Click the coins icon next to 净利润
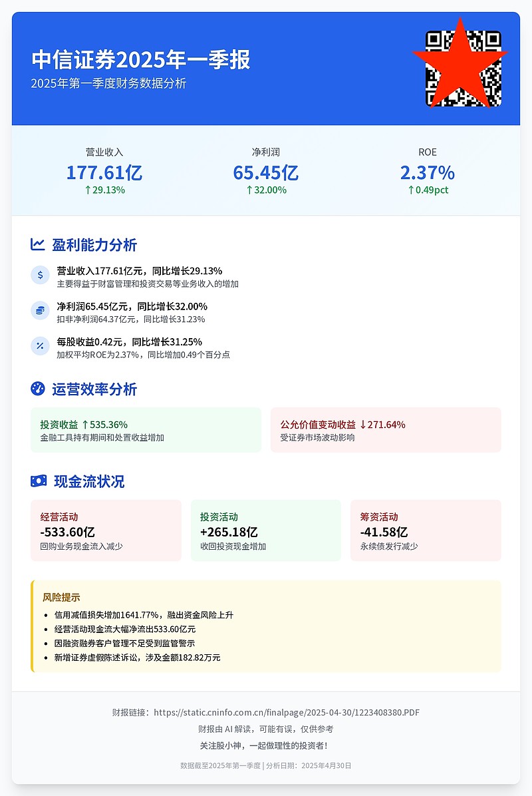Screen dimensions: 532x796 pos(40,310)
